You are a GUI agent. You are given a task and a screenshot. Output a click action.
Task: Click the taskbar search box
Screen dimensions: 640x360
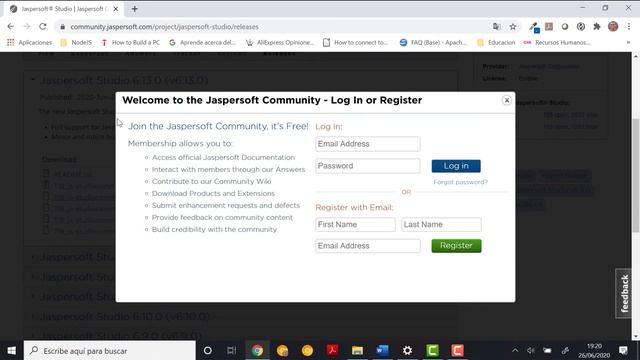tap(110, 351)
